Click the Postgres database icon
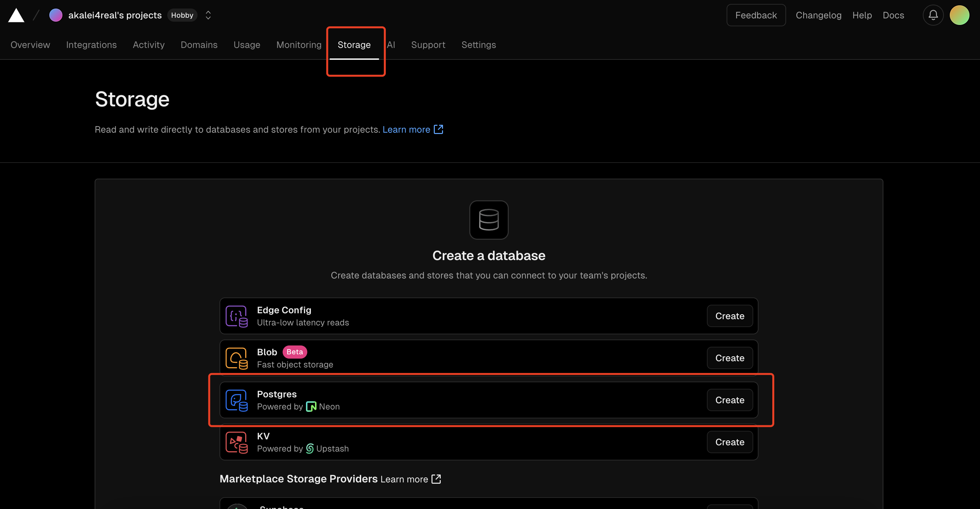Screen dimensions: 980x509 (x=237, y=400)
